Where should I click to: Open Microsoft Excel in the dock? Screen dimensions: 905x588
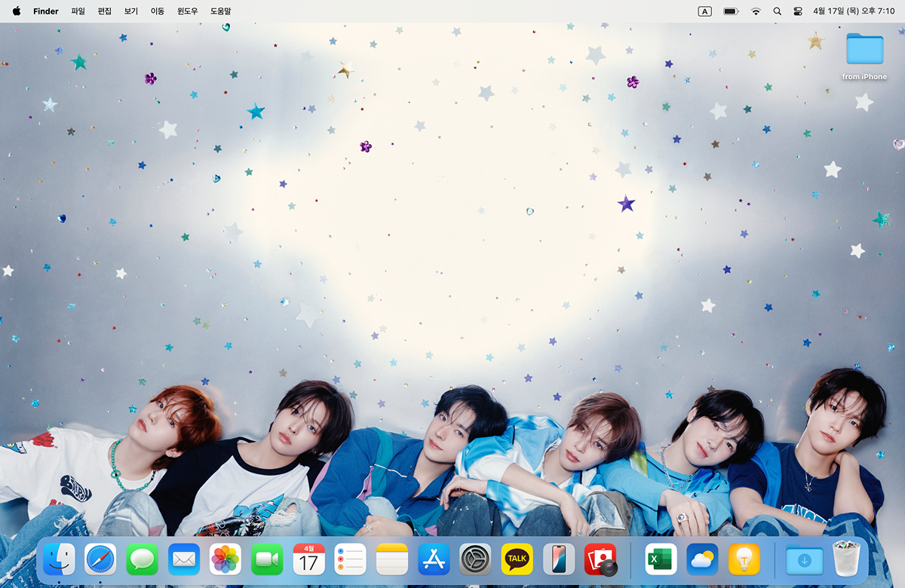[x=661, y=559]
